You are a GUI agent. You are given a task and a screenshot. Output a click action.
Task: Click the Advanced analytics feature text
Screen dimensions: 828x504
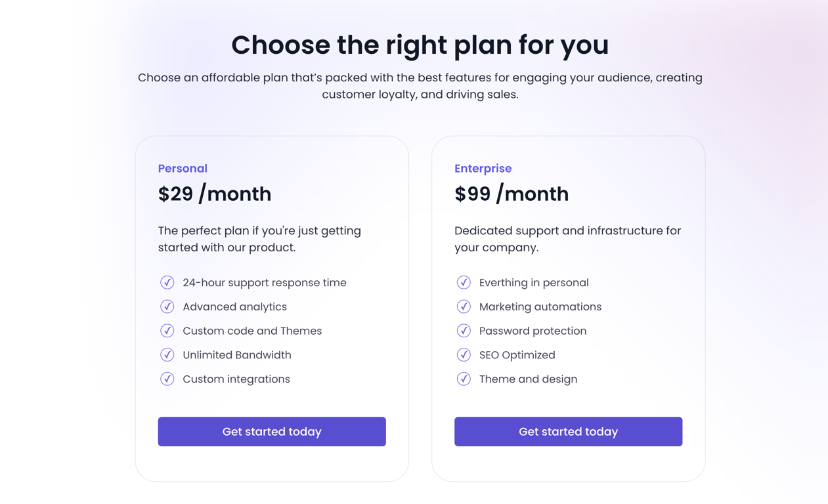point(234,307)
